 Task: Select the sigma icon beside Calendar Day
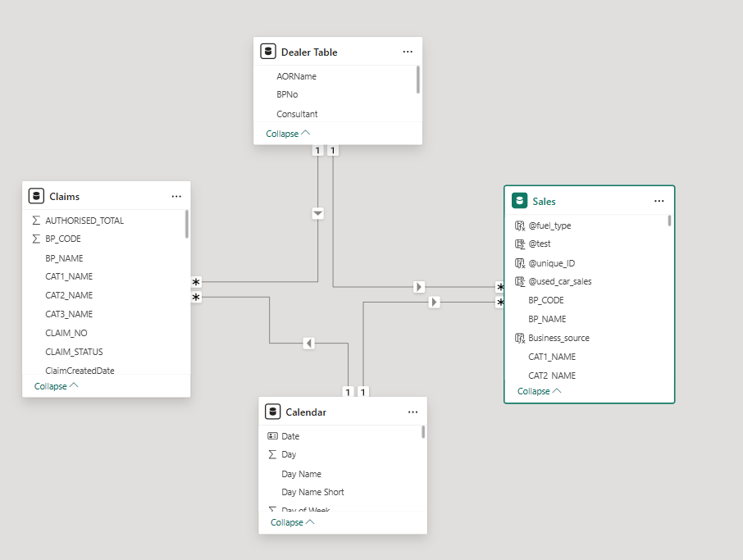[x=272, y=454]
